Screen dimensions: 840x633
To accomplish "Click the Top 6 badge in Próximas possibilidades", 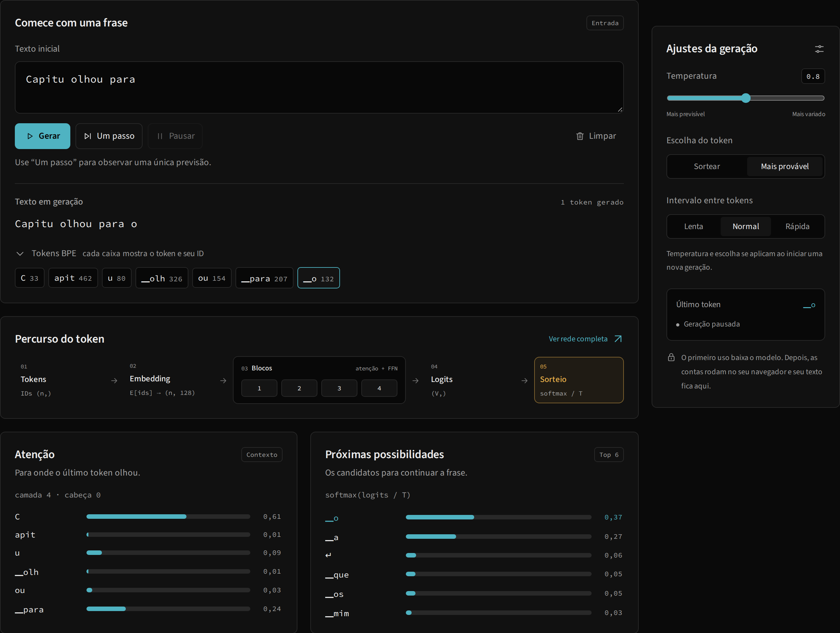I will point(609,455).
